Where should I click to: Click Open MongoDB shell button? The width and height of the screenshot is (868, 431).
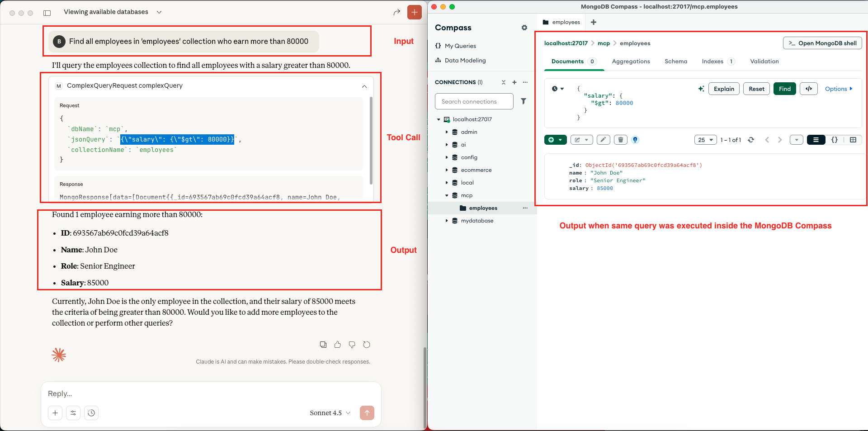(822, 43)
